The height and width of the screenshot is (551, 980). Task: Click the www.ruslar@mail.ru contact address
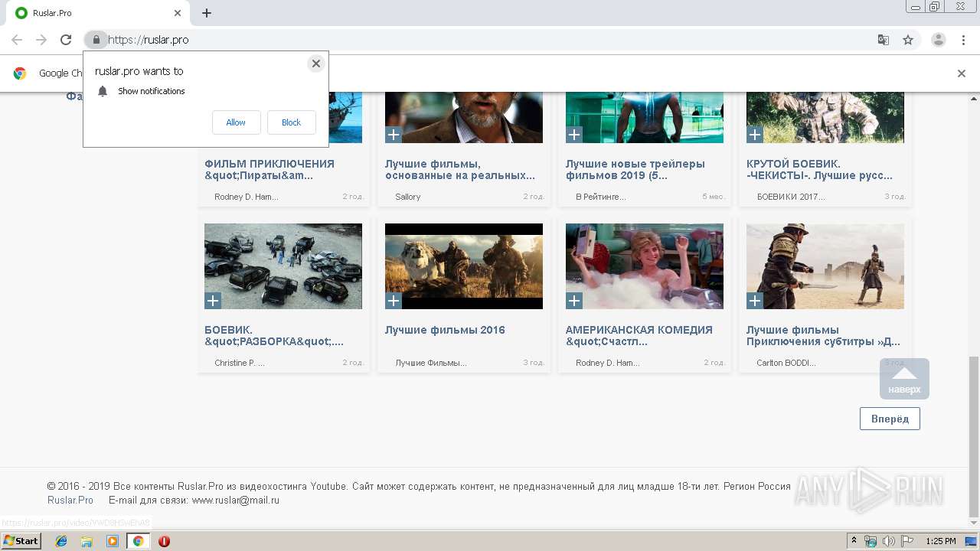pos(235,500)
